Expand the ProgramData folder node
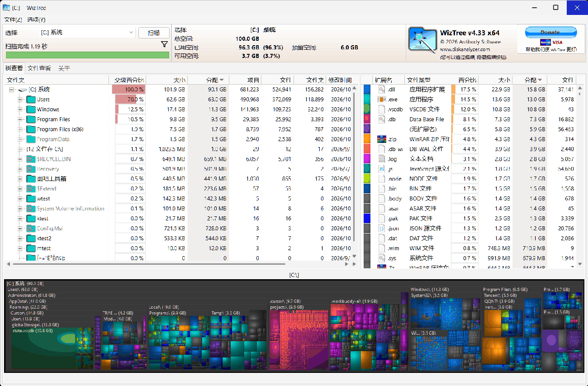 click(x=20, y=139)
